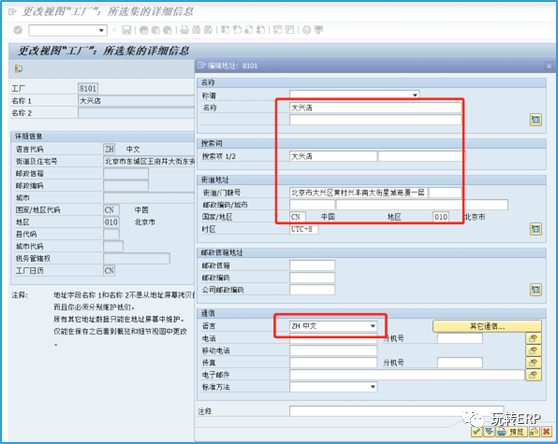Click the 预览 print preview button
The width and height of the screenshot is (558, 444).
[x=511, y=432]
